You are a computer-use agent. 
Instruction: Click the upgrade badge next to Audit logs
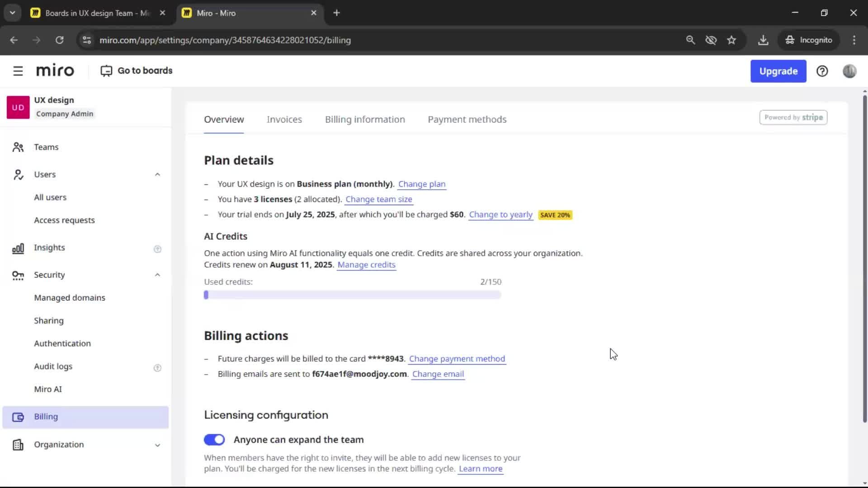[x=157, y=368]
